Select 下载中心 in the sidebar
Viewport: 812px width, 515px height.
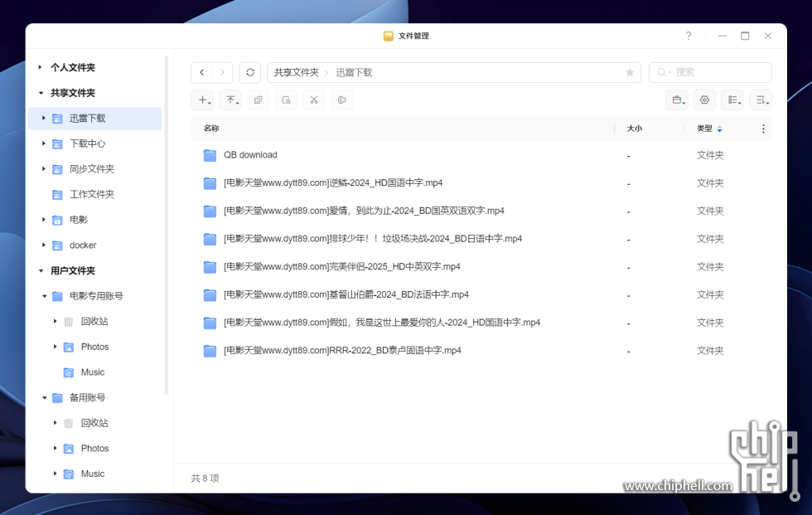(x=94, y=143)
